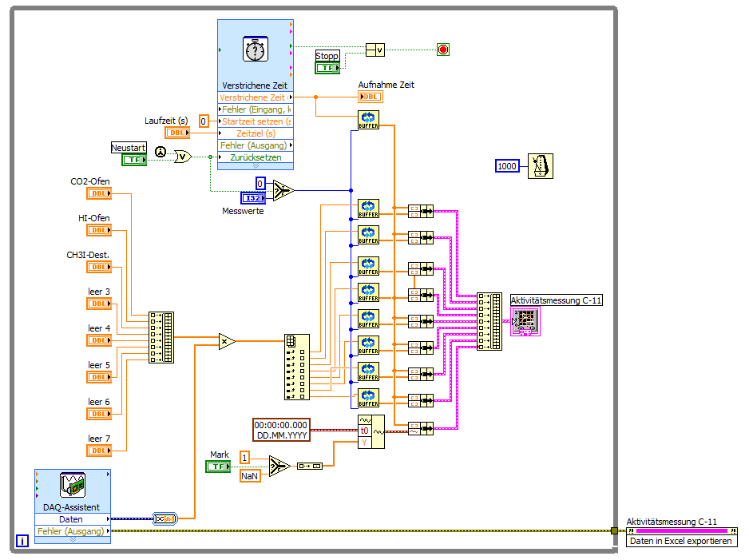Select the leer 3 DBL control terminal
Viewport: 749px width, 560px height.
pos(99,304)
